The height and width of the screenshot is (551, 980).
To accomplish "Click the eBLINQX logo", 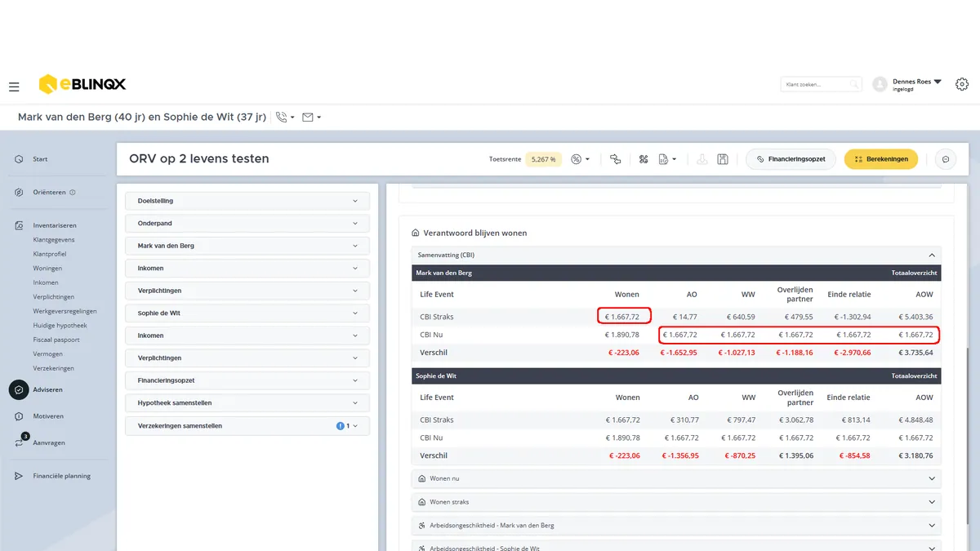I will click(x=82, y=84).
